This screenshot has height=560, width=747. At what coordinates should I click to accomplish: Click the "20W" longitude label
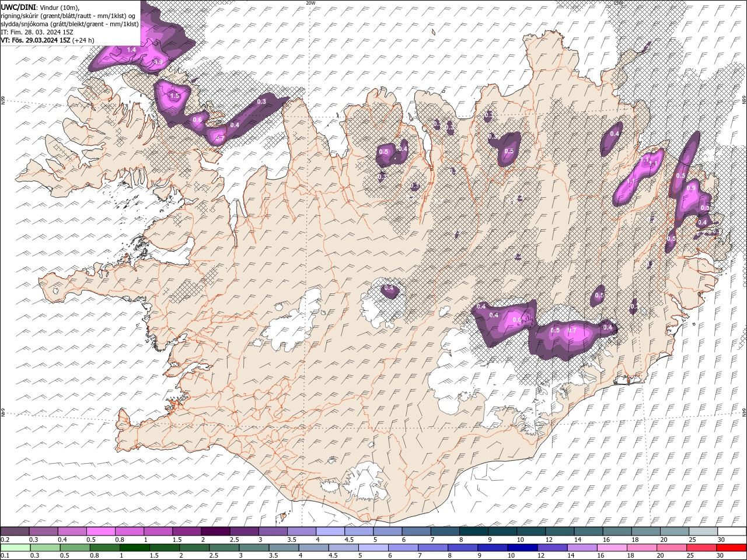point(310,3)
